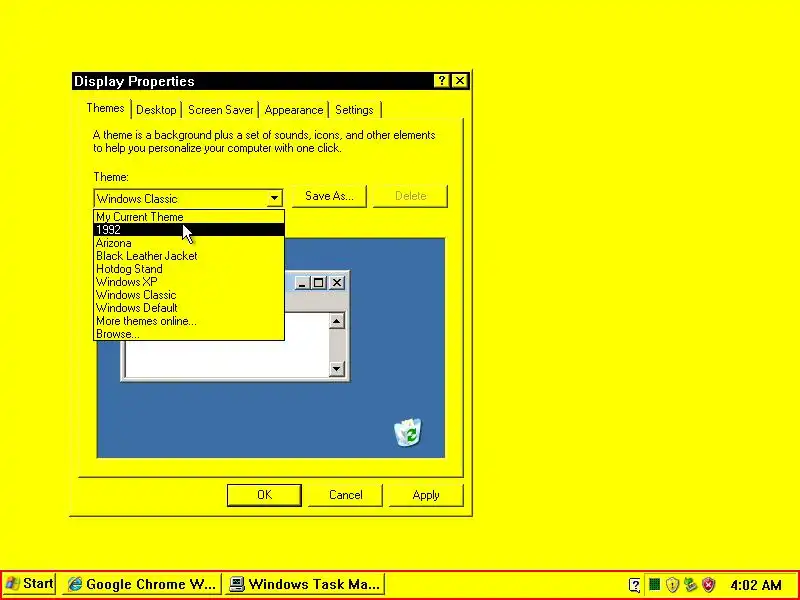Click the Recycle Bin icon in preview
The width and height of the screenshot is (800, 600).
(x=409, y=433)
